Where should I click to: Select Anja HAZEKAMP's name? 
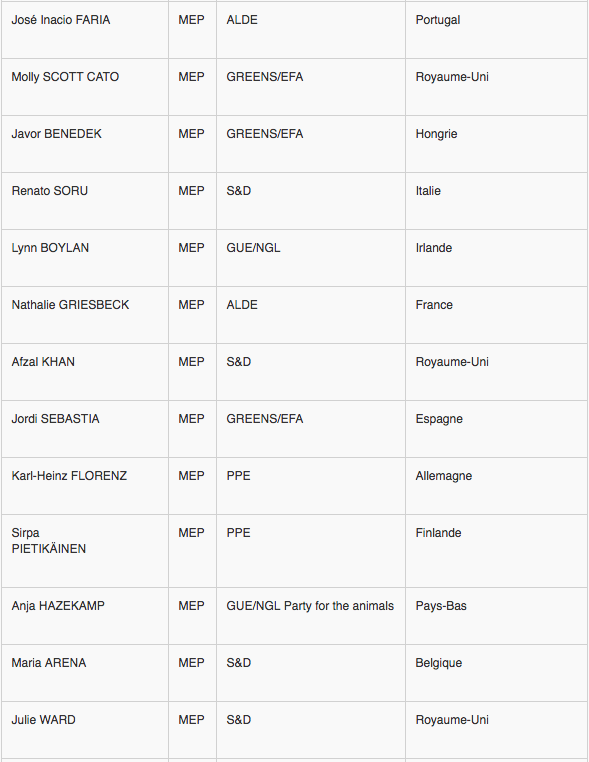pos(58,606)
